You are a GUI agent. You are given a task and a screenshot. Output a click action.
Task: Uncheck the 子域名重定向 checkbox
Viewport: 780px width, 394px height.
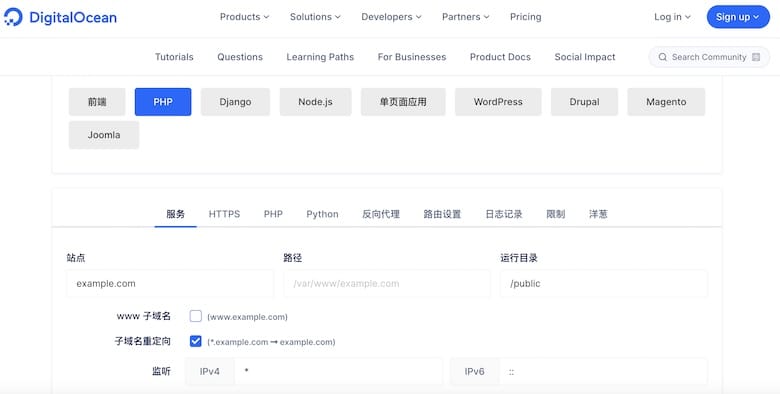(195, 341)
